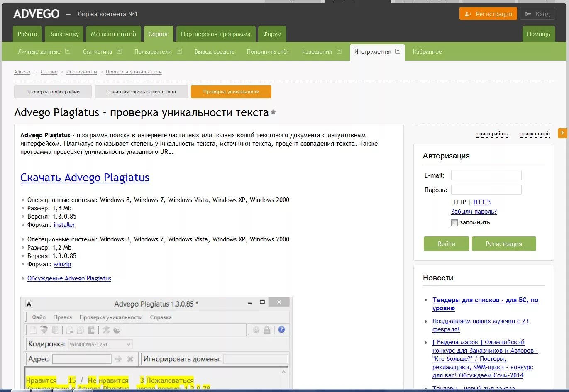Open the Извещения dropdown arrow
The image size is (569, 392).
339,51
